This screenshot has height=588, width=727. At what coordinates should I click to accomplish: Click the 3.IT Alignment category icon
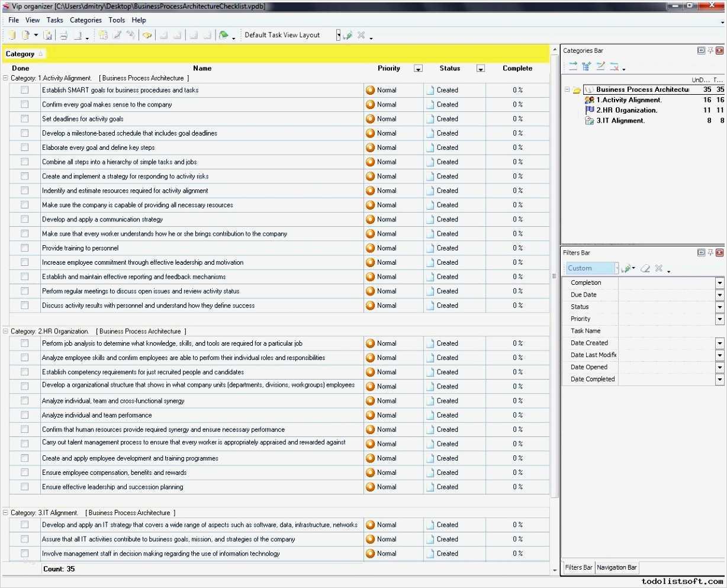click(589, 120)
